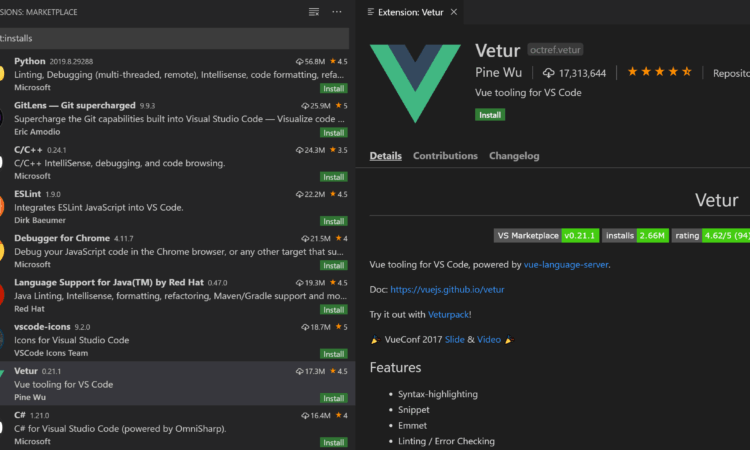Open the vuejs.github.io/vetur doc link
The image size is (750, 450).
tap(447, 289)
